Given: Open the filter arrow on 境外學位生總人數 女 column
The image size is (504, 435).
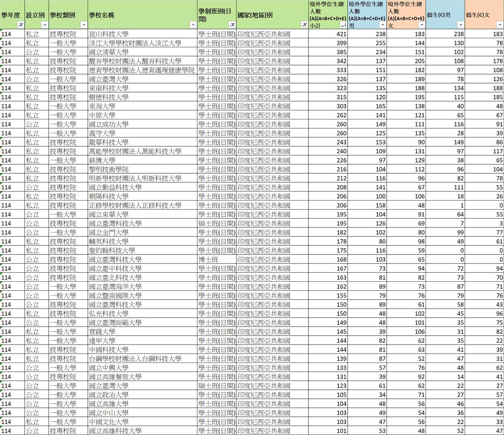Looking at the screenshot, I should coord(421,25).
